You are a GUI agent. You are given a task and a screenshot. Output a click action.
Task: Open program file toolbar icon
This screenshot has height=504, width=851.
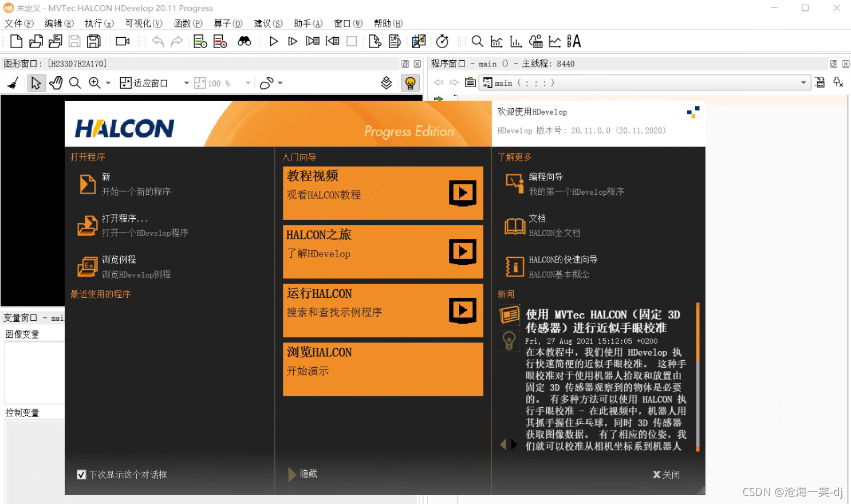click(x=36, y=41)
